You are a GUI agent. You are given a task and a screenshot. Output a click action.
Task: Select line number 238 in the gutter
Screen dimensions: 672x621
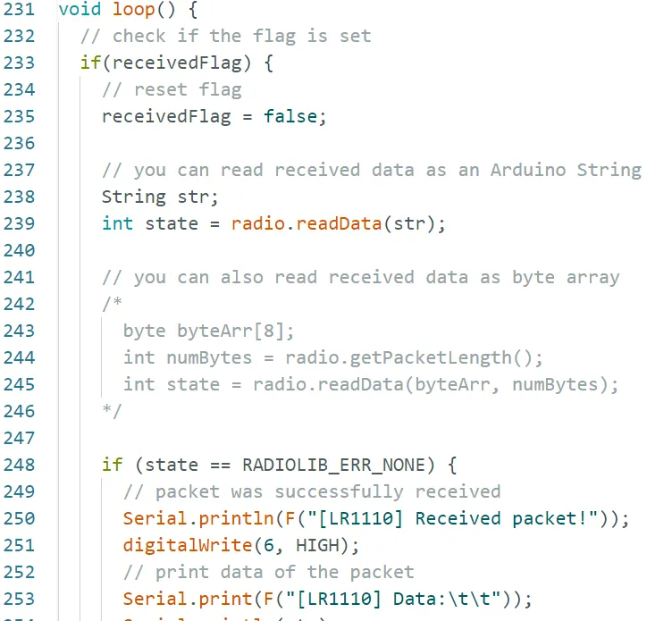tap(18, 197)
